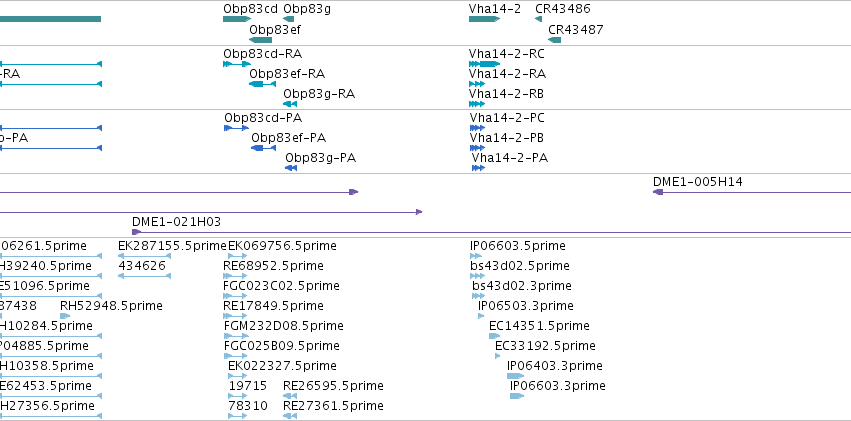Click the Vha14-2 gene arrow
This screenshot has width=851, height=421.
point(485,19)
